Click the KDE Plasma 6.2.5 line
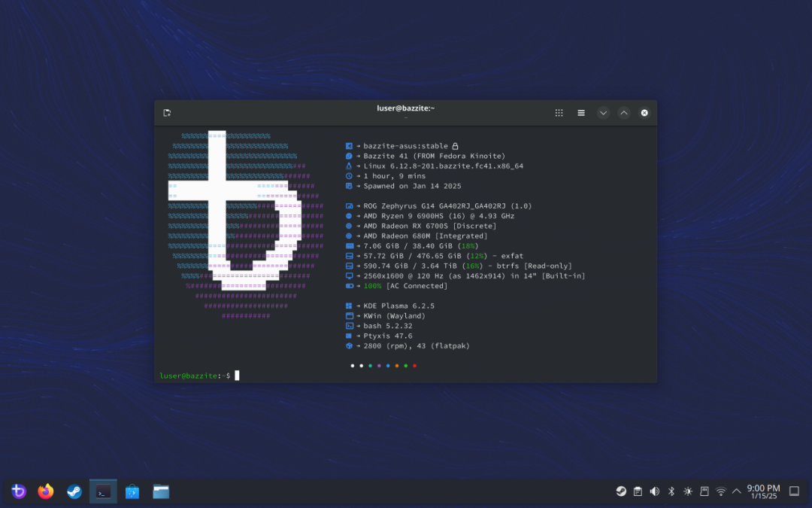 click(x=390, y=306)
